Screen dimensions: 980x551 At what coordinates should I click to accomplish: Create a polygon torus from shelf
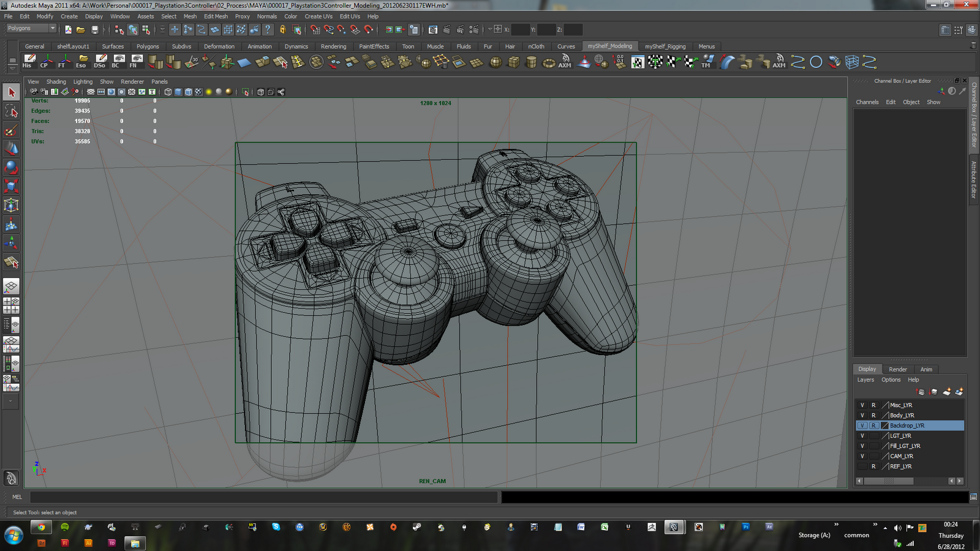(549, 62)
